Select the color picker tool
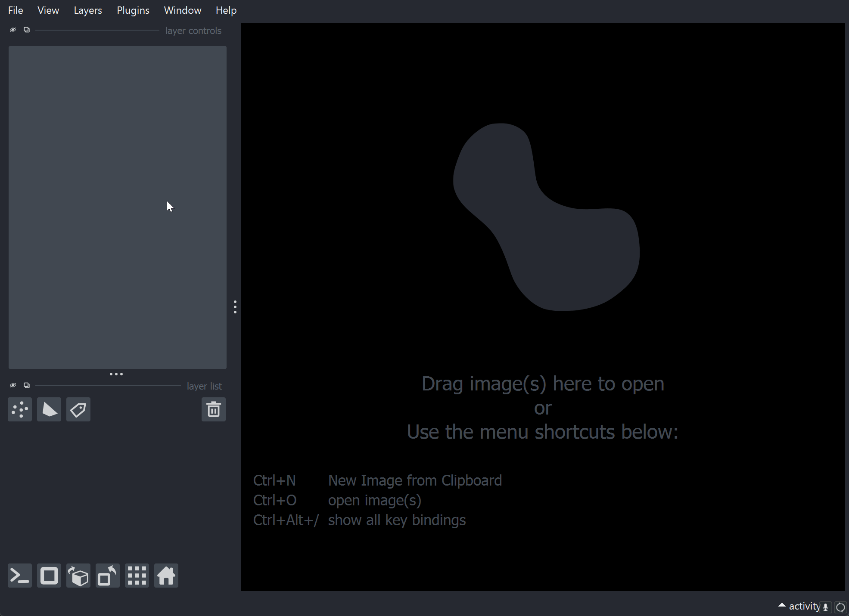Screen dimensions: 849x616 coord(78,409)
